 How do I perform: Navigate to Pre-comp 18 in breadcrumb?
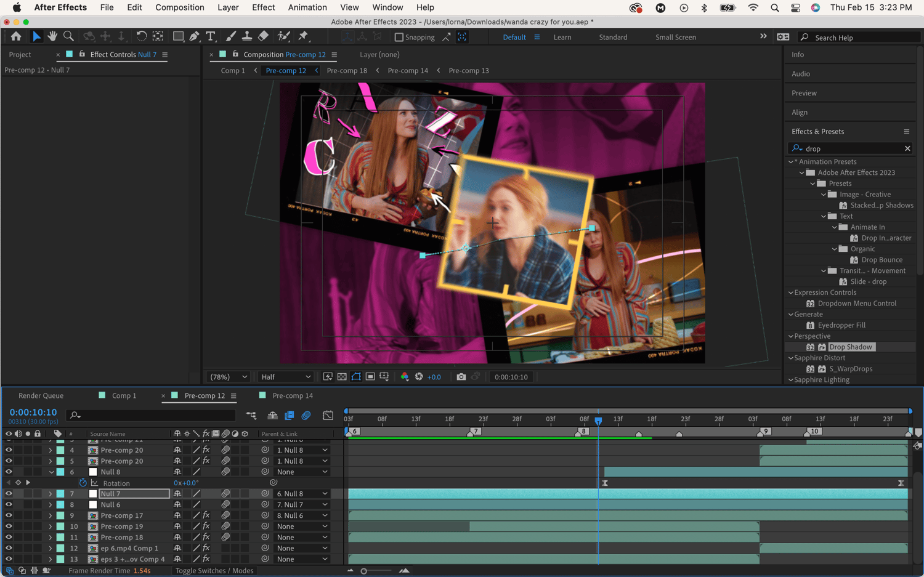pos(347,71)
